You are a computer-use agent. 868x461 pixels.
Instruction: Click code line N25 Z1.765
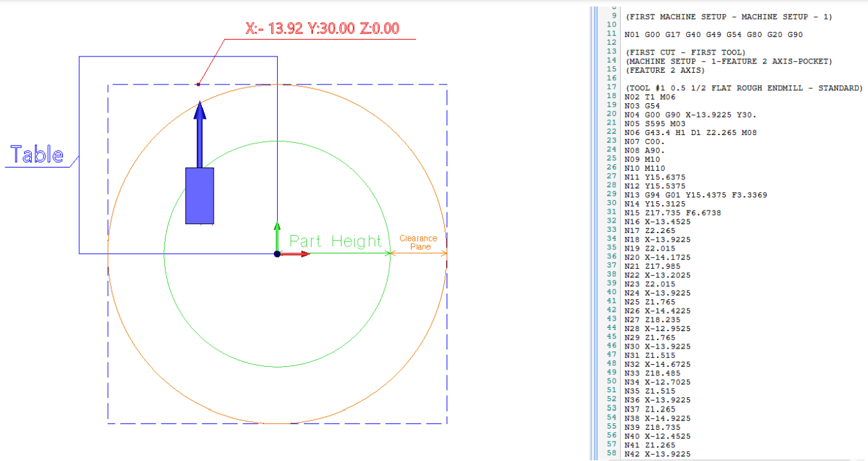pyautogui.click(x=651, y=302)
